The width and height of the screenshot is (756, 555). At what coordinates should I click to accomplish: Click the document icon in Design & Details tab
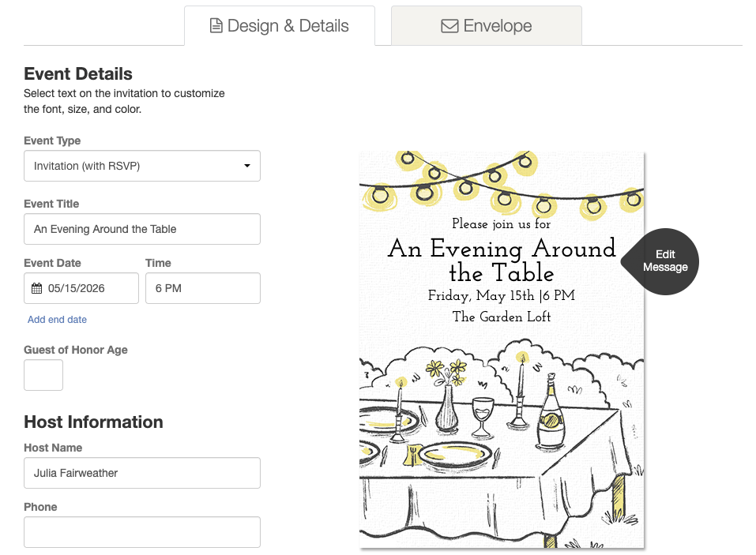pos(216,25)
